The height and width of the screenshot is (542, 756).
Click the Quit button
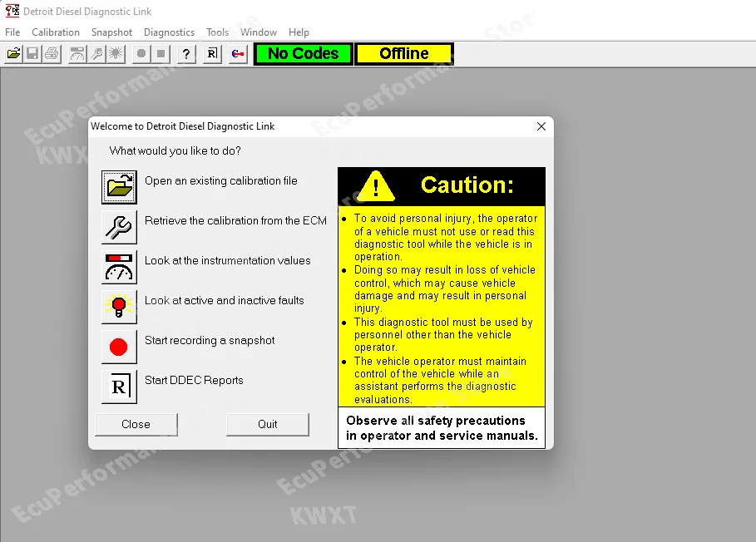pos(268,425)
